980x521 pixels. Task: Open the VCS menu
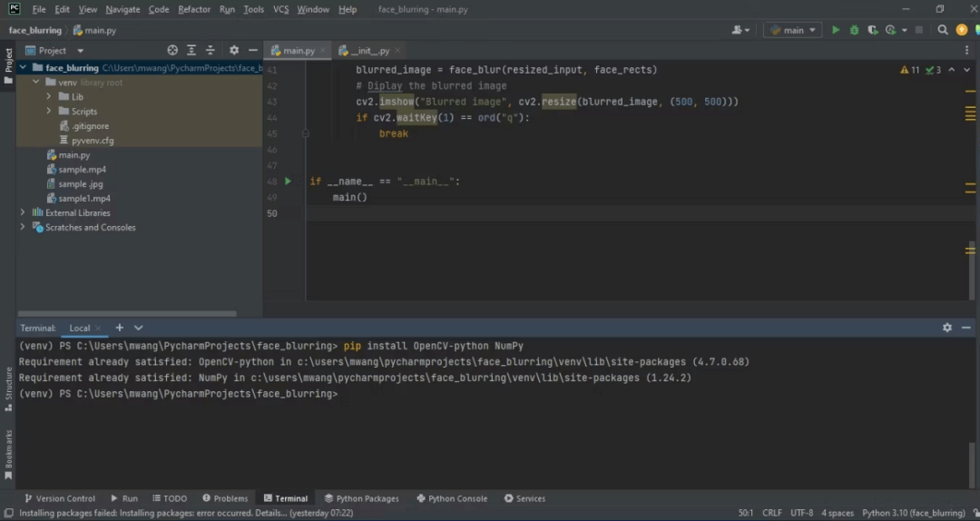tap(280, 9)
